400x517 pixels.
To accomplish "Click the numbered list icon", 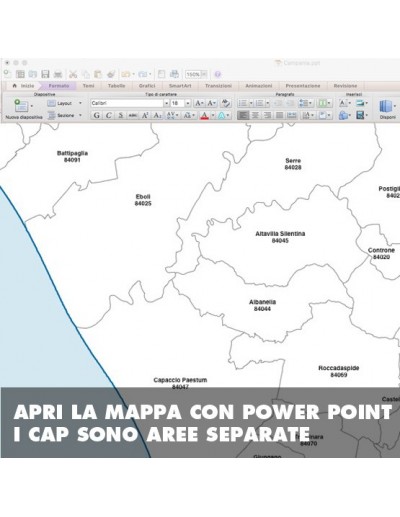I will click(x=259, y=103).
